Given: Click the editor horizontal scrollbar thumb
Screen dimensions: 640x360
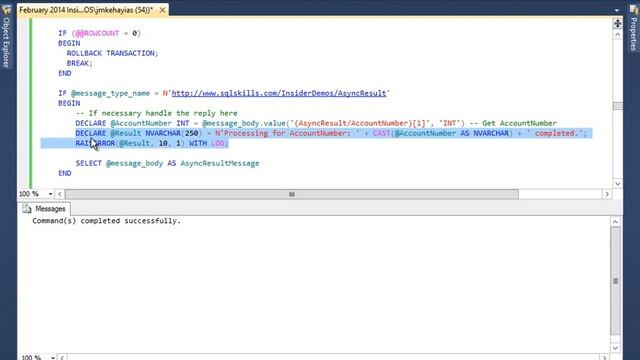Looking at the screenshot, I should (x=292, y=194).
